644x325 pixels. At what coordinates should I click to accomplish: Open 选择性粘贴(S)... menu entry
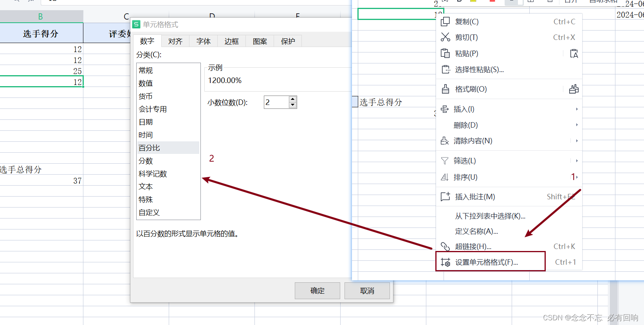click(509, 69)
